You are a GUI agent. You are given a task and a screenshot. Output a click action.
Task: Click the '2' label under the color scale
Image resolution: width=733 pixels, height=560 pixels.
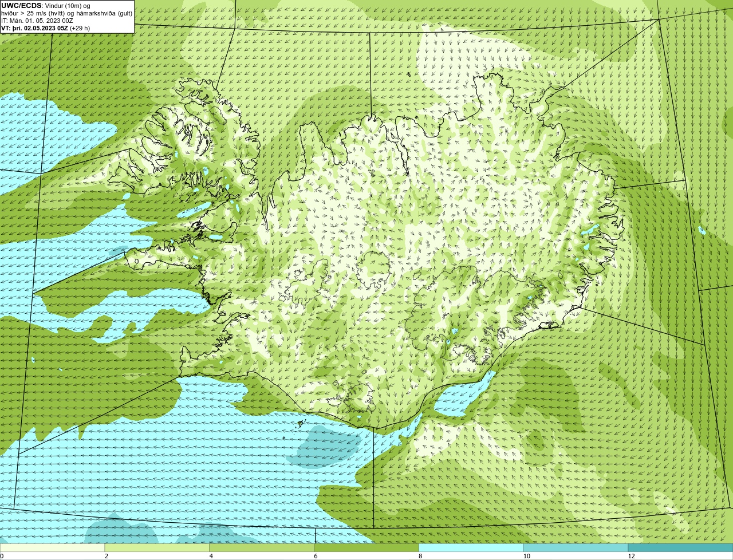(107, 556)
